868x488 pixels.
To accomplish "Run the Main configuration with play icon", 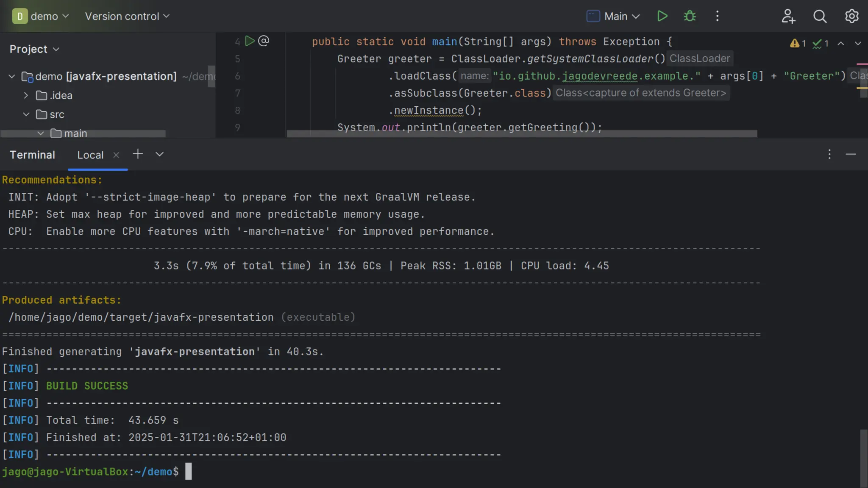I will click(x=662, y=16).
